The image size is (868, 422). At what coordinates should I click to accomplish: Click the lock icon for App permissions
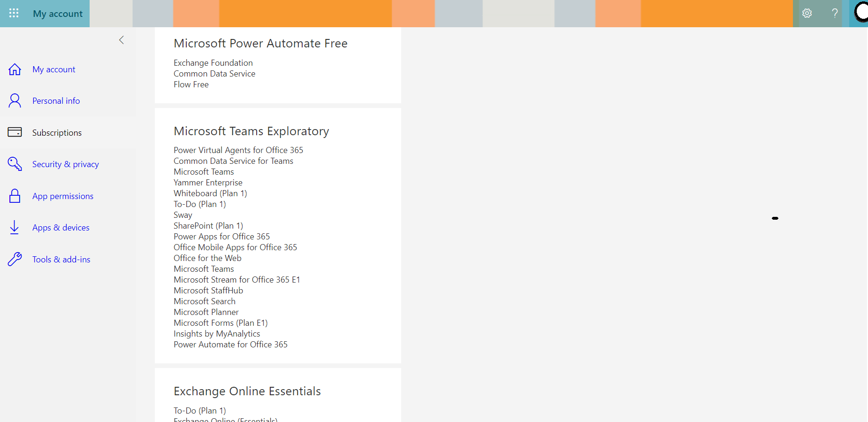[15, 196]
